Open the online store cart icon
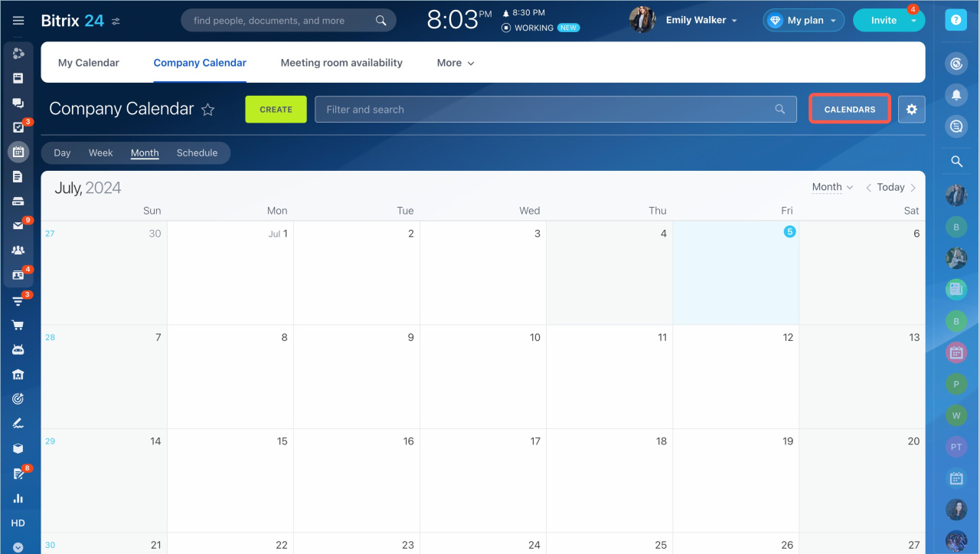 (x=18, y=325)
